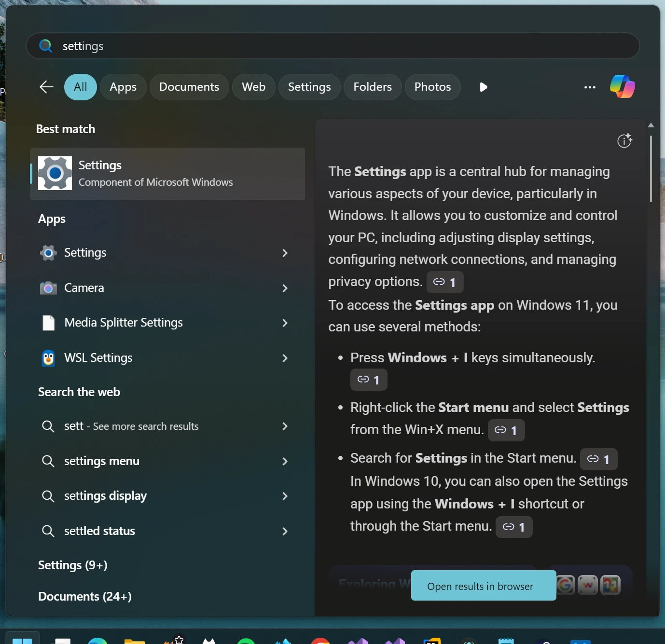
Task: Click the back arrow next to filters
Action: pyautogui.click(x=46, y=87)
